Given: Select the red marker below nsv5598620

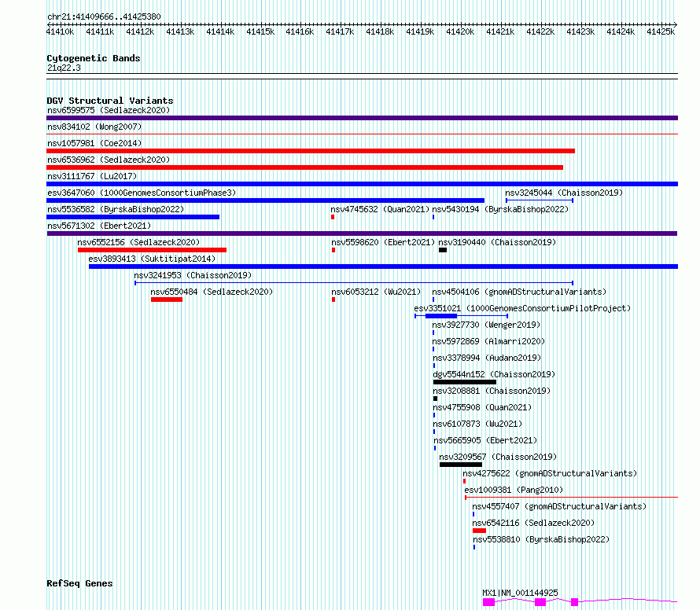Looking at the screenshot, I should pyautogui.click(x=333, y=250).
